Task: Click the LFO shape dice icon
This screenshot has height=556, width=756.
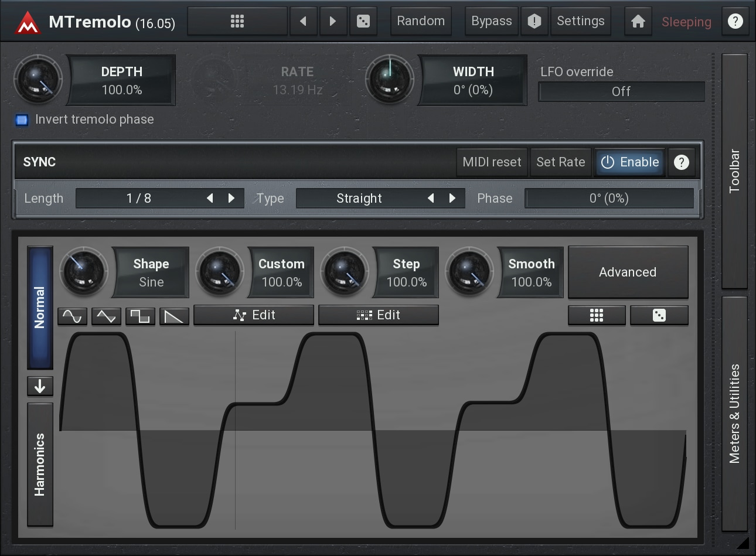Action: tap(659, 316)
